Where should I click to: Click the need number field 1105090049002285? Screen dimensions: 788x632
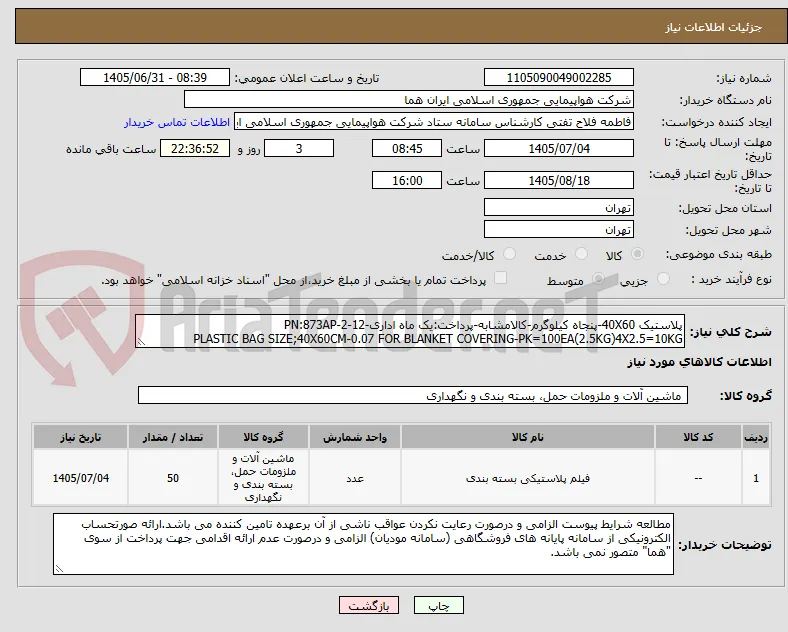pyautogui.click(x=558, y=78)
